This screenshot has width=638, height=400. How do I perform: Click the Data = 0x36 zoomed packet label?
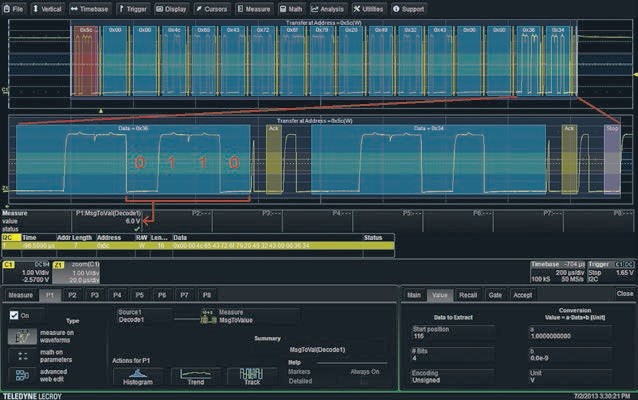[x=133, y=128]
